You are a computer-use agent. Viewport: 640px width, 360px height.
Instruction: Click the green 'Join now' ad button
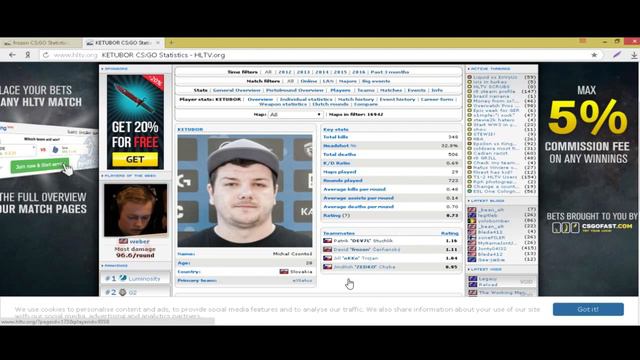(39, 166)
